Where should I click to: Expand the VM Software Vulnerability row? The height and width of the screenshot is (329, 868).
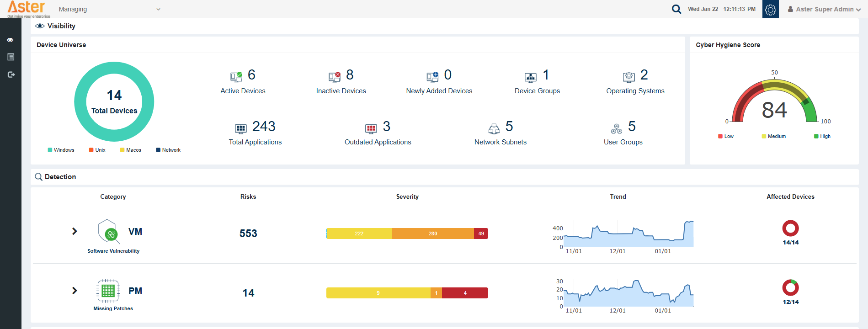pyautogui.click(x=75, y=231)
